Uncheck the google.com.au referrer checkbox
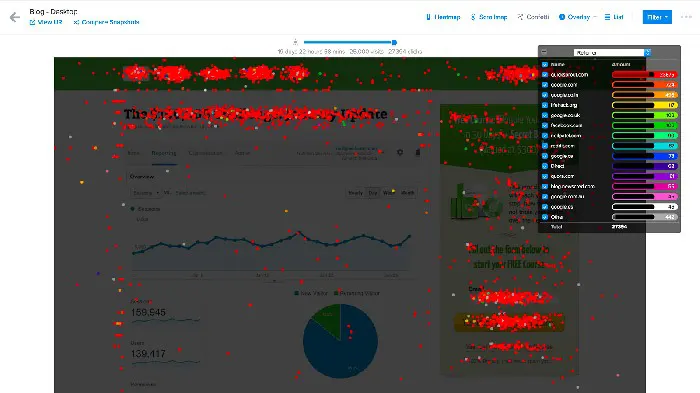Viewport: 700px width, 393px height. tap(545, 196)
